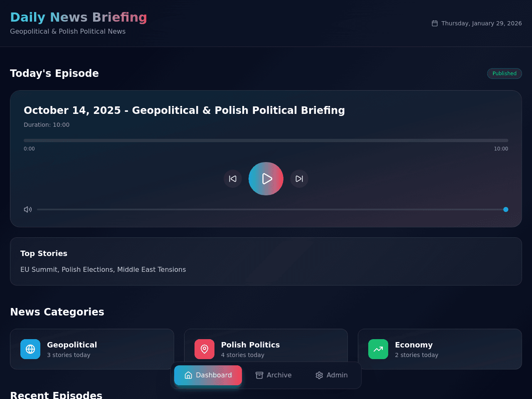Open the Admin tab
This screenshot has height=399, width=532.
pos(331,375)
